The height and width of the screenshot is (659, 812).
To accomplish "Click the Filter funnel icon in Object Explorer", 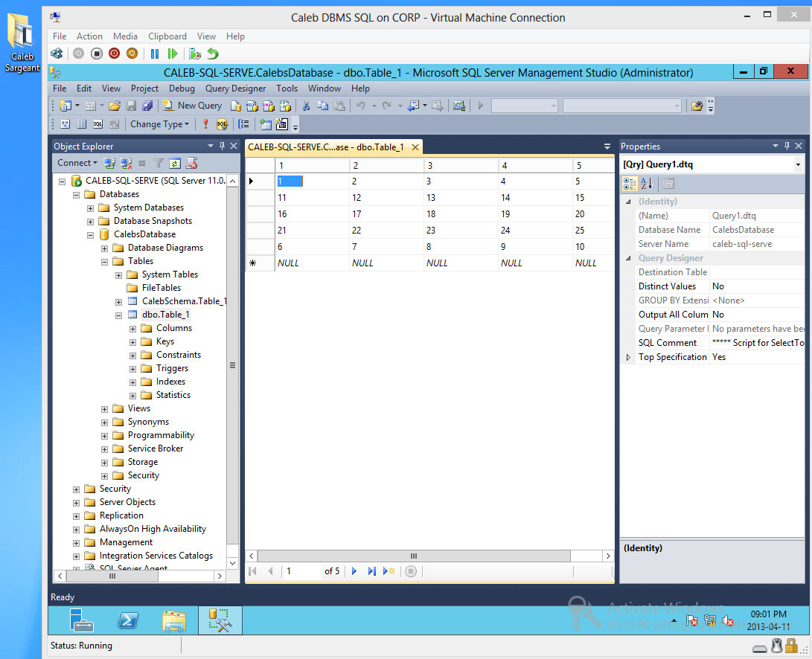I will [159, 163].
